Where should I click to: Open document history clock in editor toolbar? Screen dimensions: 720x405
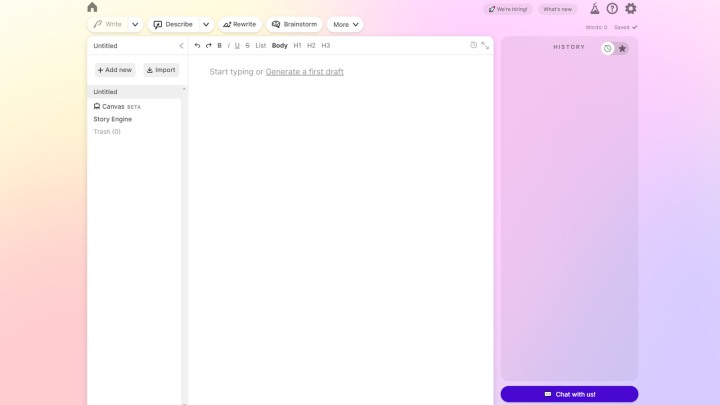[474, 45]
